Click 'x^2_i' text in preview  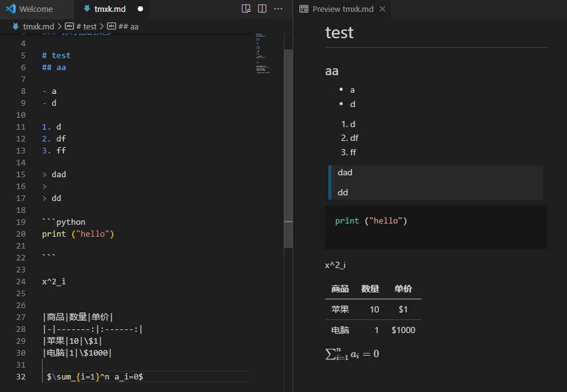tap(335, 265)
